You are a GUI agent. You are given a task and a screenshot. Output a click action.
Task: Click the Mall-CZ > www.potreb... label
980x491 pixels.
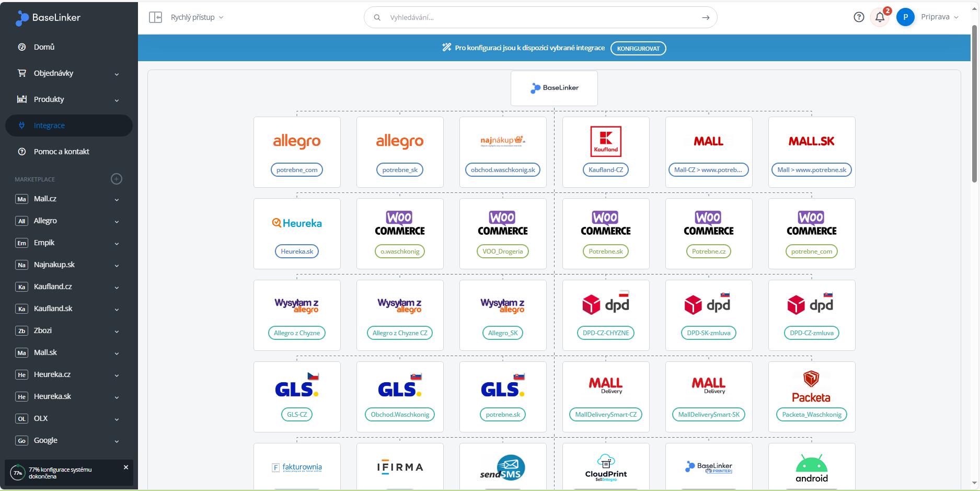pyautogui.click(x=708, y=170)
